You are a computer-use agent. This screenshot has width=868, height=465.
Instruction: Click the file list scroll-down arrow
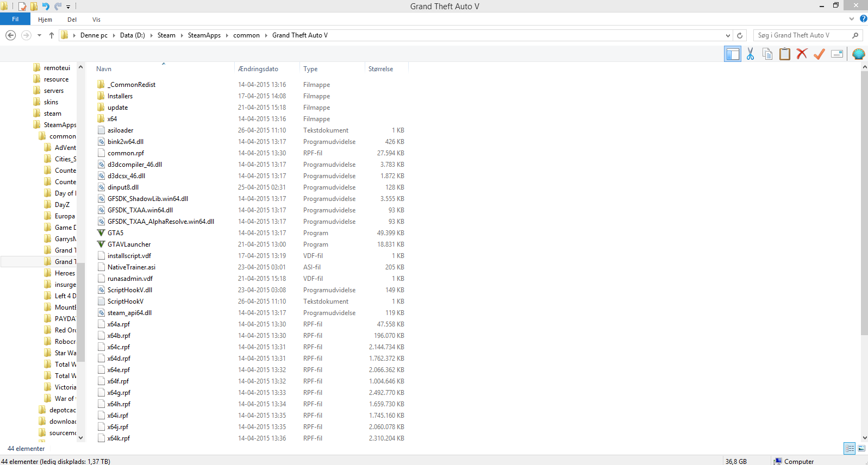tap(864, 437)
